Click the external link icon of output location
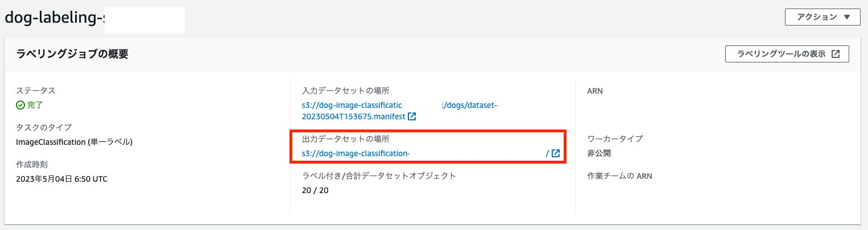Image resolution: width=868 pixels, height=230 pixels. click(x=556, y=153)
